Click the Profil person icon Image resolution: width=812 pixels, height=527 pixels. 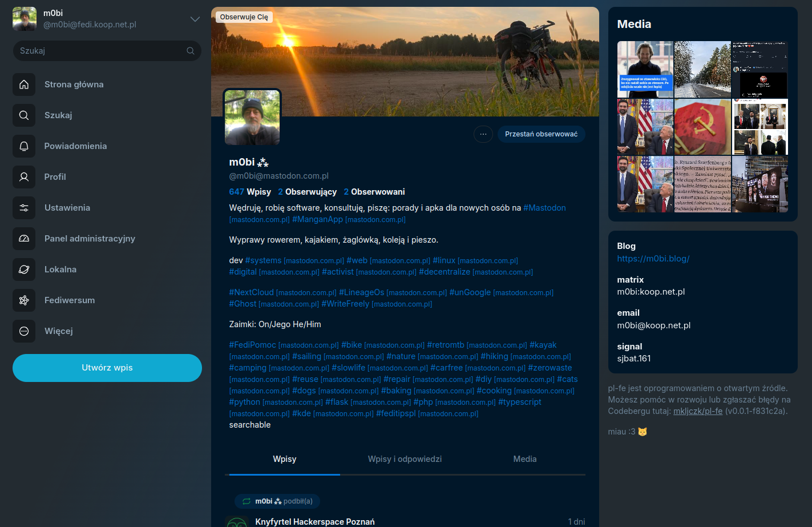pyautogui.click(x=24, y=177)
